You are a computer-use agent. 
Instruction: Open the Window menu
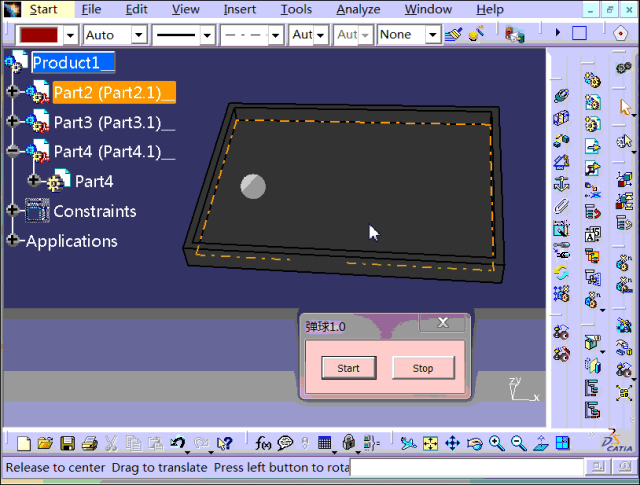428,9
